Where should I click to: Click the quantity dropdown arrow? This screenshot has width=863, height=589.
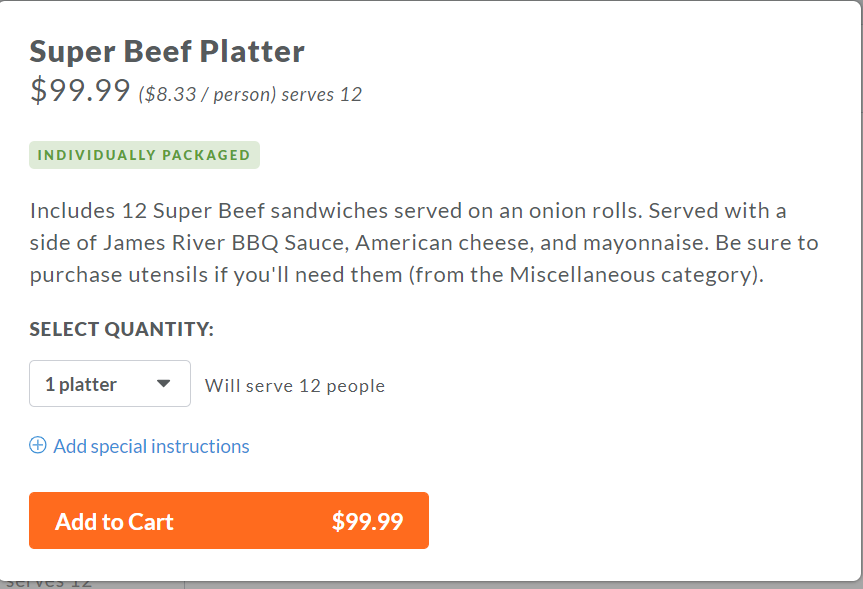click(164, 384)
